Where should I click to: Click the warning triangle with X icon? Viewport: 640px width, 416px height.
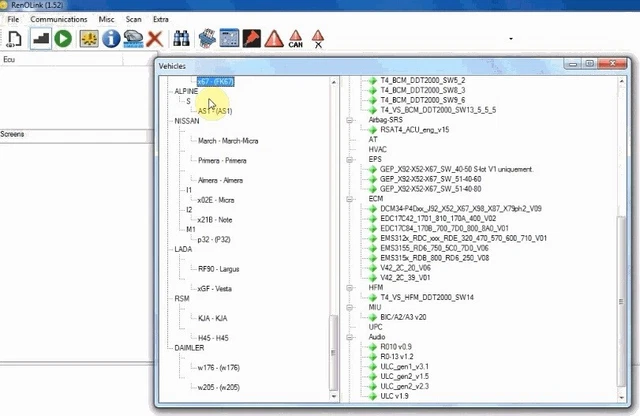(x=318, y=39)
